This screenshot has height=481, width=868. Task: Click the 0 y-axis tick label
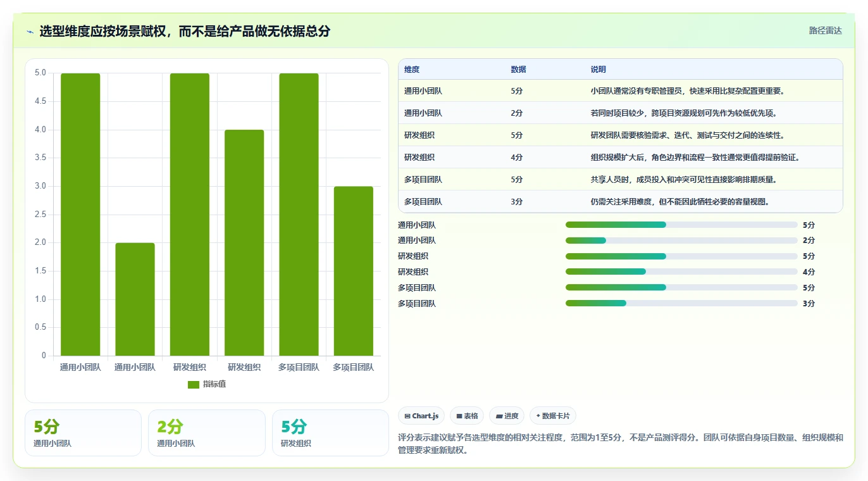pyautogui.click(x=44, y=356)
